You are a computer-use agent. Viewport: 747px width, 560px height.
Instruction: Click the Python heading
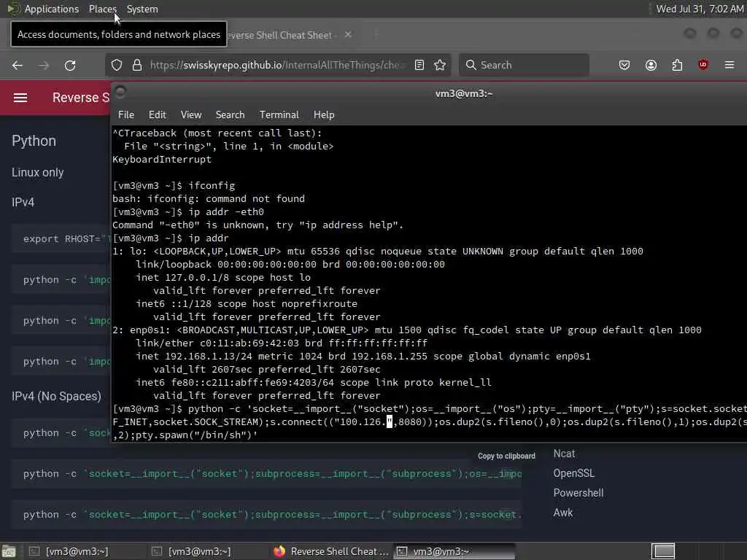click(x=34, y=141)
